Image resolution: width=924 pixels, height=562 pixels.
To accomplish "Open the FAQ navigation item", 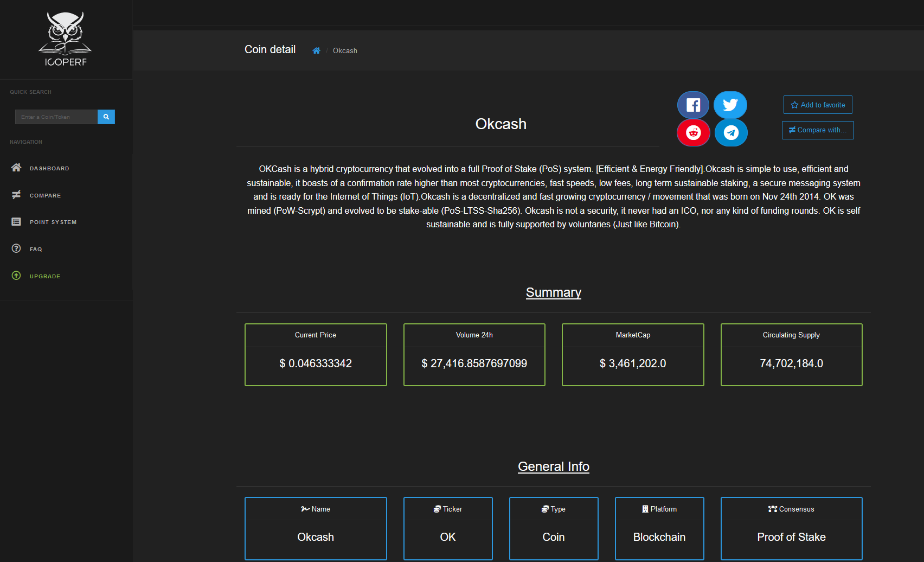I will [36, 249].
